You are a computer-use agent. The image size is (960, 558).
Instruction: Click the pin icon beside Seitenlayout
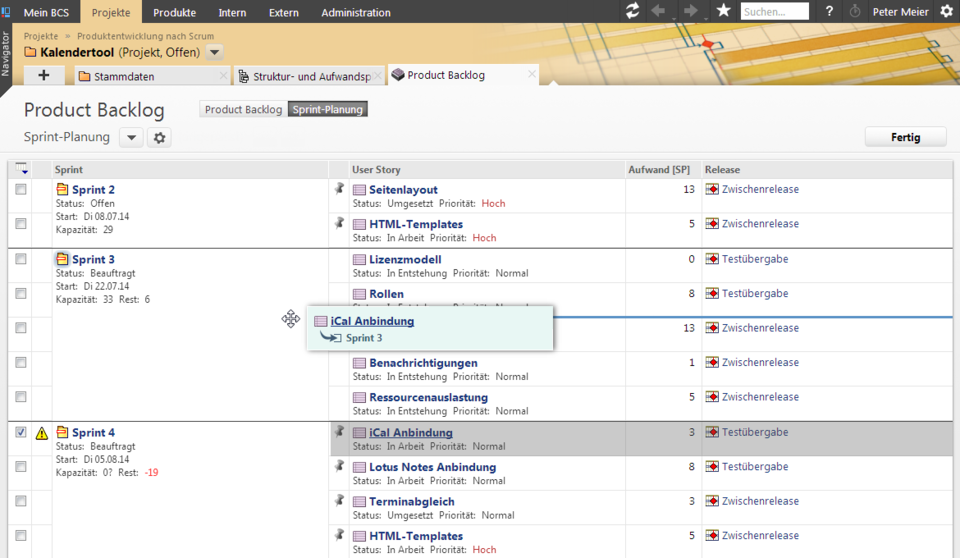[x=339, y=188]
